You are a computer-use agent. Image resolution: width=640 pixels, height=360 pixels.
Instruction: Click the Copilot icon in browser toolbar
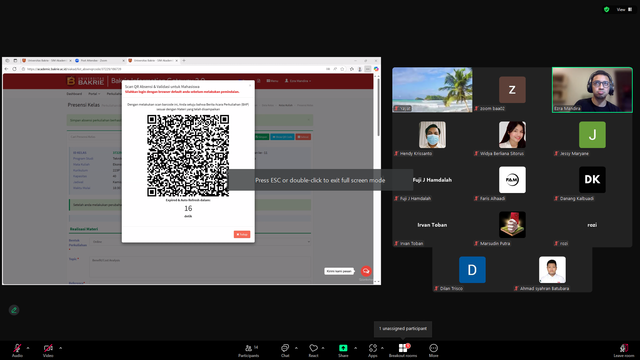(376, 69)
